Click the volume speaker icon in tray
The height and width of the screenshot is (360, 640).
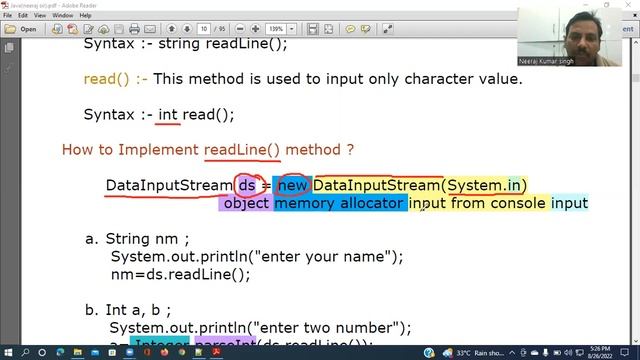568,353
